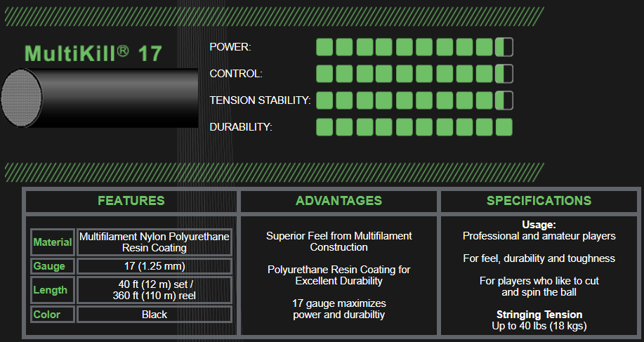Viewport: 644px width, 342px height.
Task: Click the Polyurethane Resin Coating advantage text
Action: pos(339,275)
